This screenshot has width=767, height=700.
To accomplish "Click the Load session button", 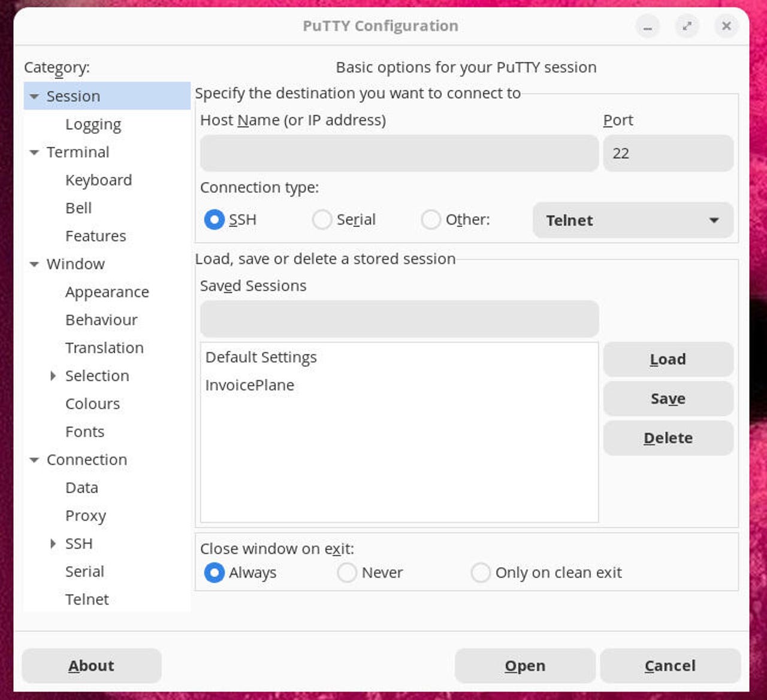I will click(x=668, y=359).
